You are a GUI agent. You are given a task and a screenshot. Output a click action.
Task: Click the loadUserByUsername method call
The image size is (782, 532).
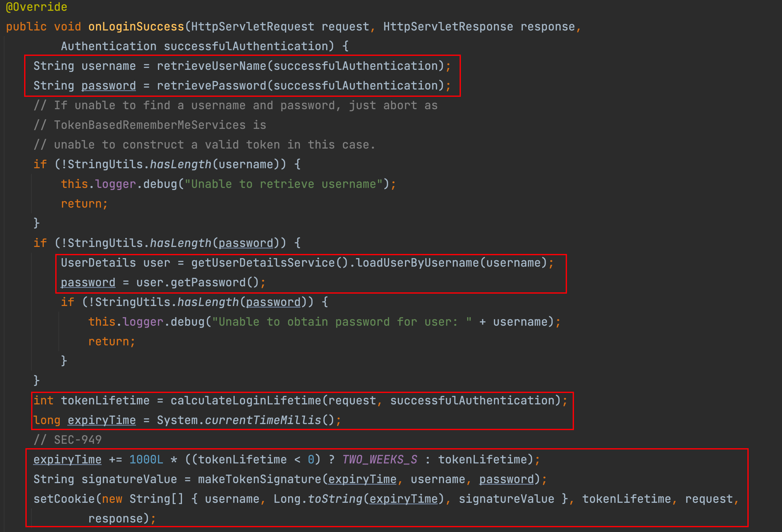(x=417, y=263)
